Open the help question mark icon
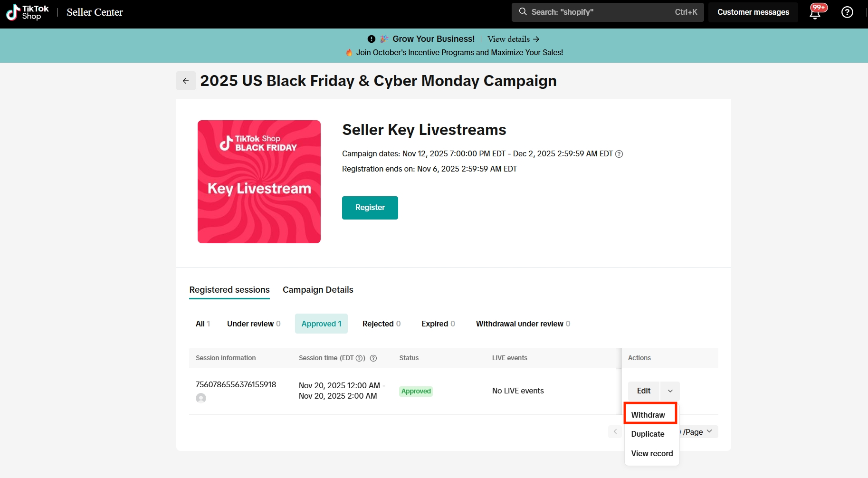Viewport: 868px width, 478px height. (x=847, y=12)
